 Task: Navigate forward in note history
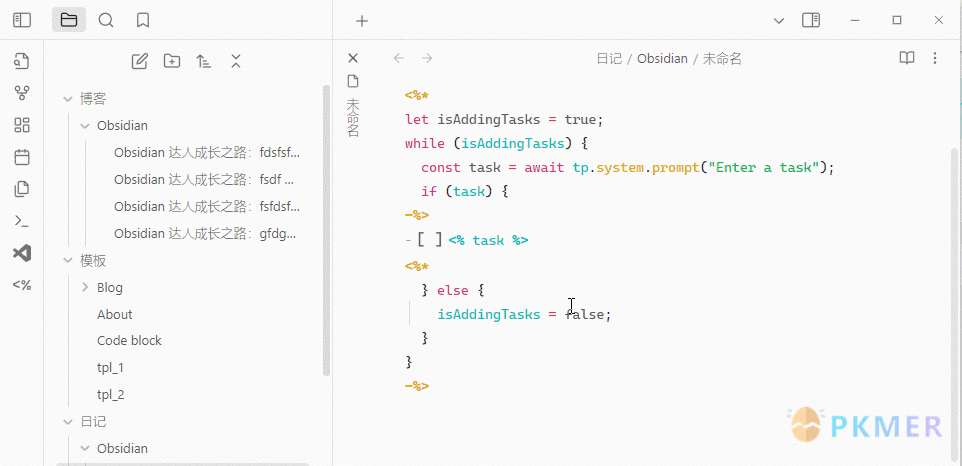(427, 58)
